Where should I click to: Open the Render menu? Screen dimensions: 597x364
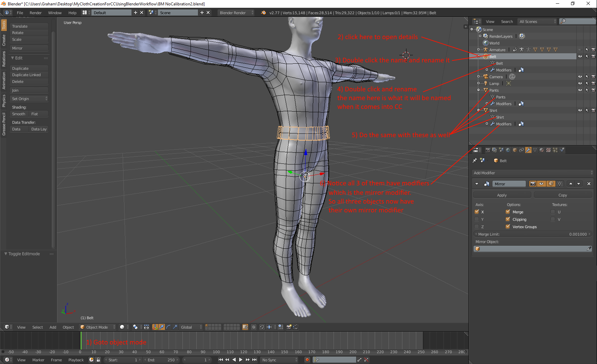pos(35,12)
